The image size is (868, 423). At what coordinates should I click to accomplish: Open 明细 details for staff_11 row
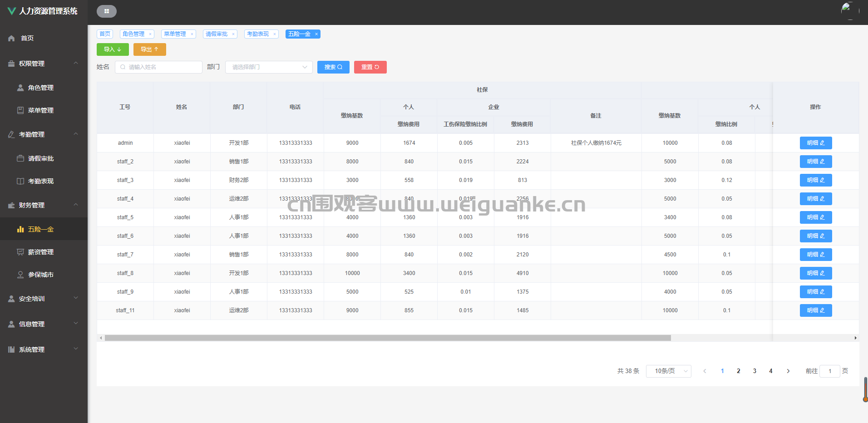click(816, 310)
